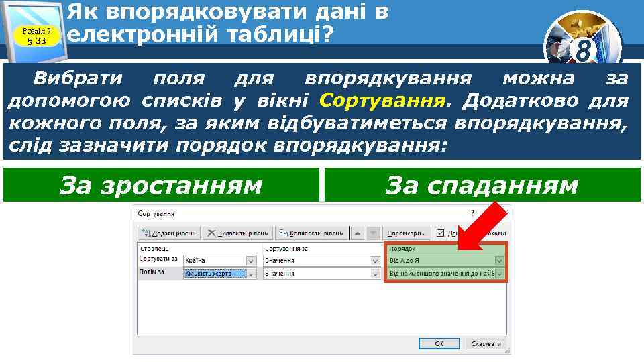This screenshot has width=644, height=362.
Task: Move sort level down with the down arrow
Action: pos(373,233)
